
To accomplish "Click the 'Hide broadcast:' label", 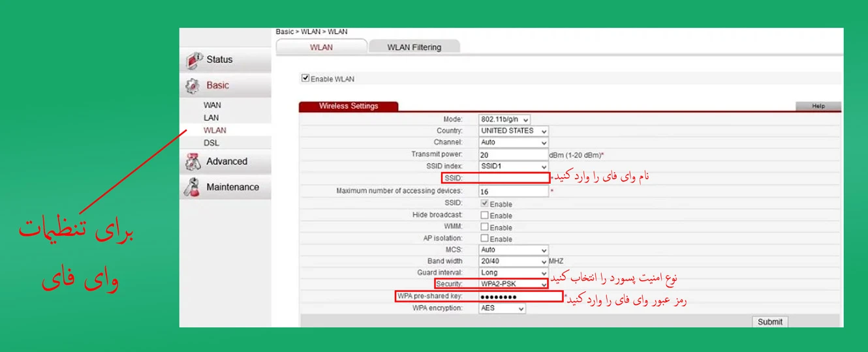I will [x=437, y=215].
